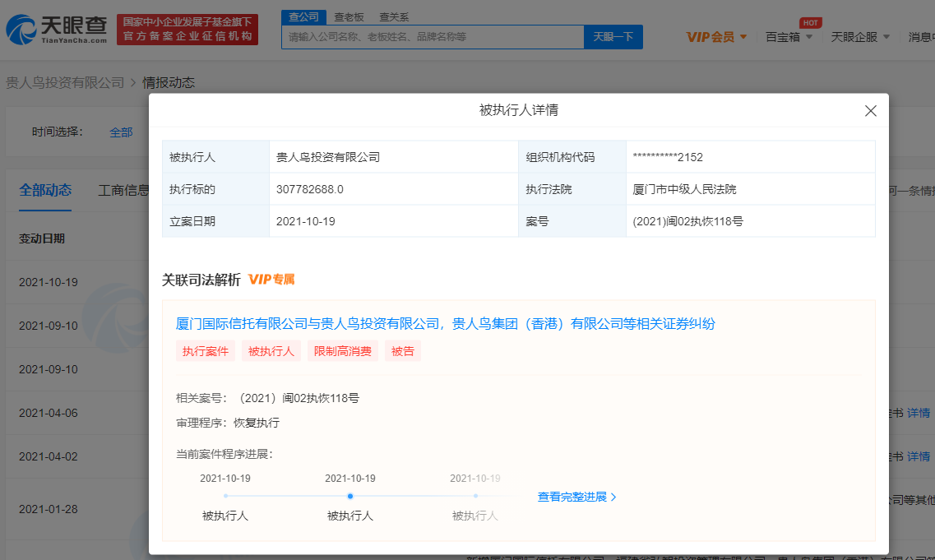Open the related case title link 厦门国际信托
This screenshot has width=935, height=560.
click(x=446, y=324)
